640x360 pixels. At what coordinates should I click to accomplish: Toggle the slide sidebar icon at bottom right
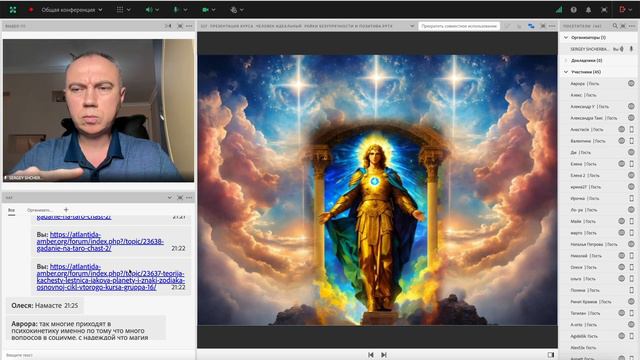click(551, 355)
